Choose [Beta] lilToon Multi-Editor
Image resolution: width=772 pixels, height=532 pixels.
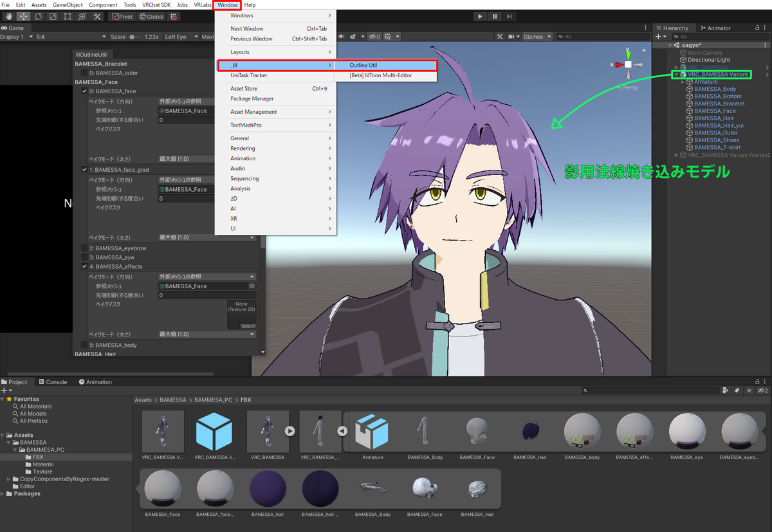click(x=385, y=75)
